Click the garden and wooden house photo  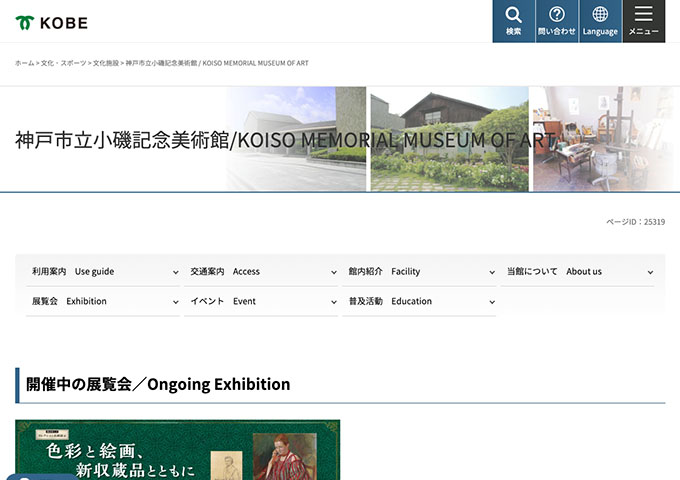click(449, 139)
